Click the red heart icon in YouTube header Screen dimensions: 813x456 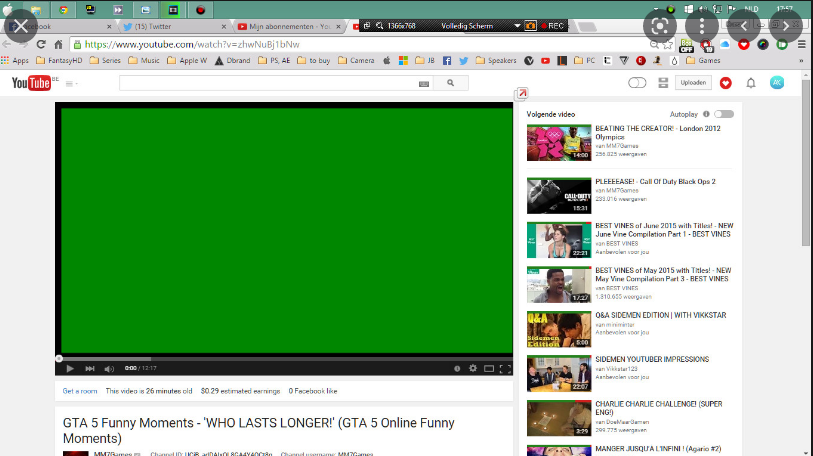(725, 83)
